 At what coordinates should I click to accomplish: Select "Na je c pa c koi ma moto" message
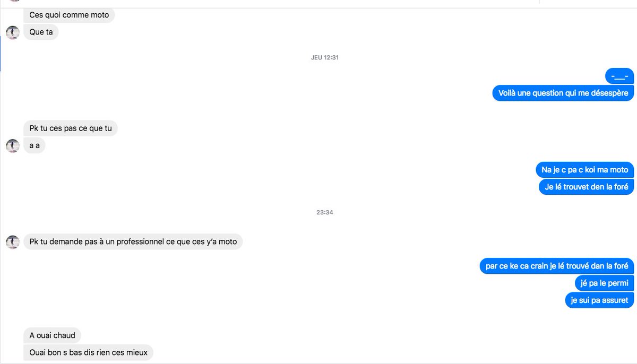(585, 170)
